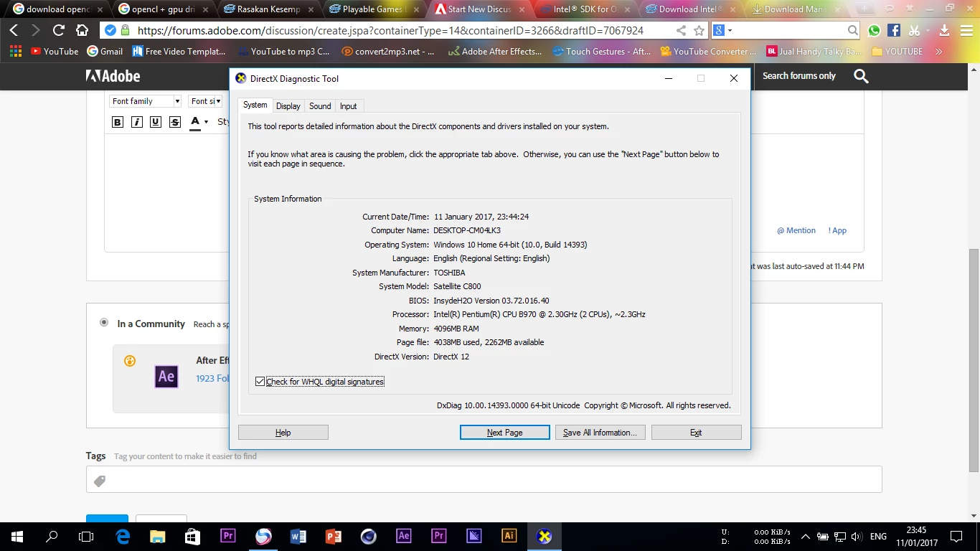Open the browser hamburger menu
This screenshot has height=551, width=980.
(966, 30)
